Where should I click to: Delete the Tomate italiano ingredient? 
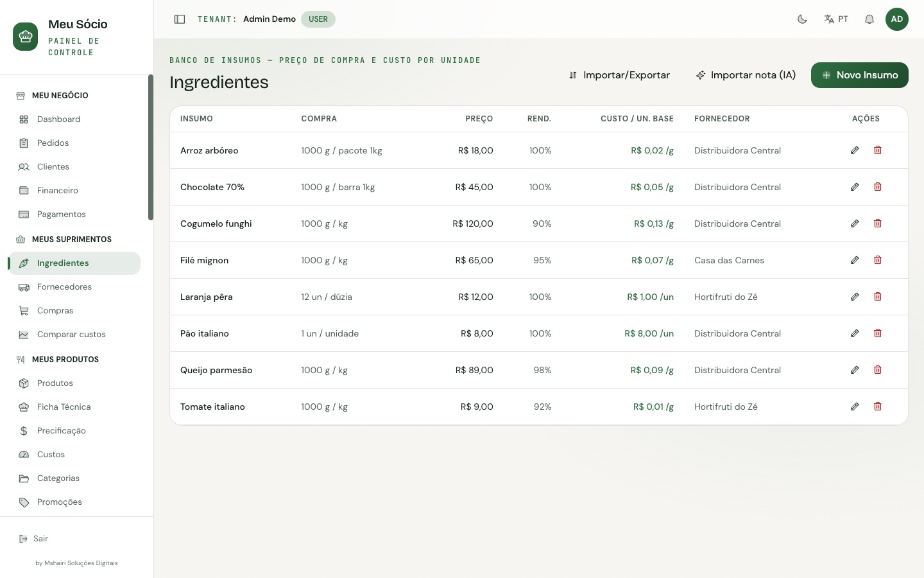click(878, 407)
